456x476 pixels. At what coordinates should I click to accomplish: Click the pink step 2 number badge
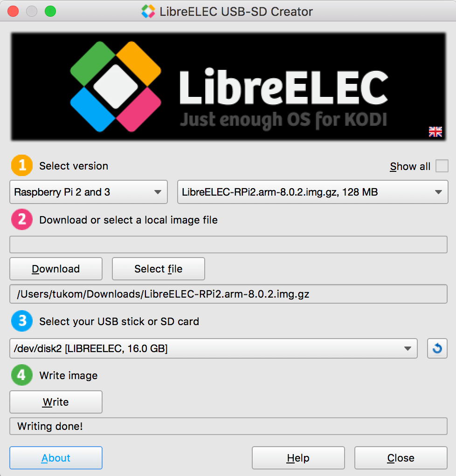[x=22, y=219]
